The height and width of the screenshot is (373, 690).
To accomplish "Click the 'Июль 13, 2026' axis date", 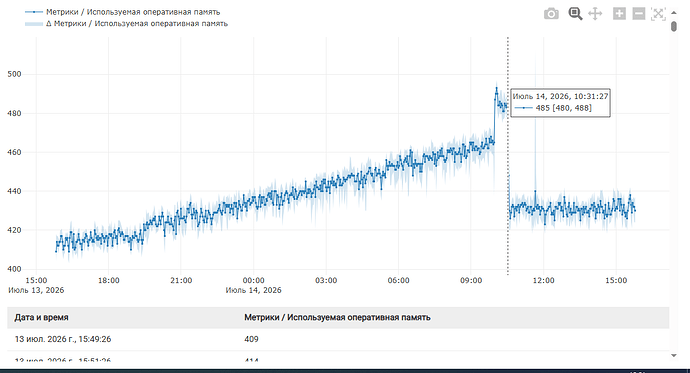I will coord(36,290).
